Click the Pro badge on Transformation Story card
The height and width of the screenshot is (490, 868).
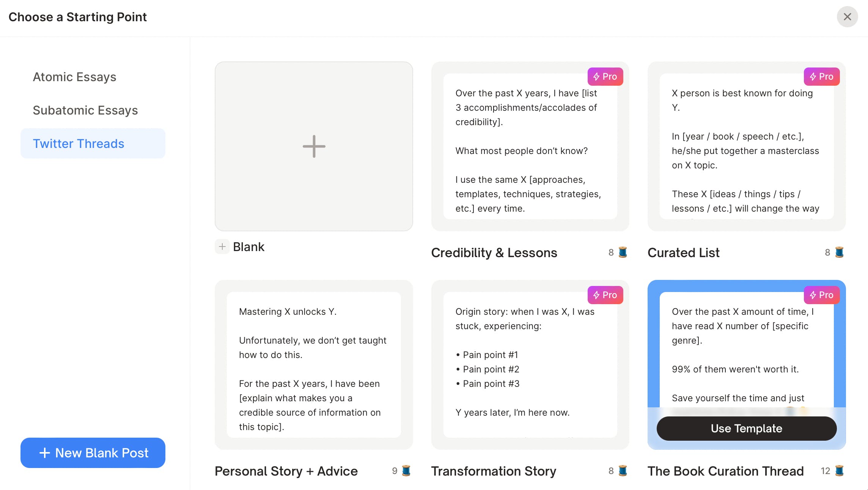605,295
